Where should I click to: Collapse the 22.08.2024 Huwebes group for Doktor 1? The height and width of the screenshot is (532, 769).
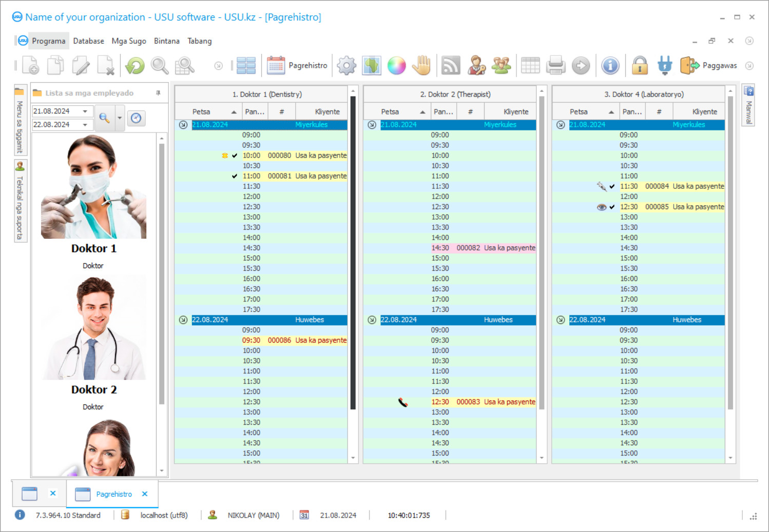183,320
